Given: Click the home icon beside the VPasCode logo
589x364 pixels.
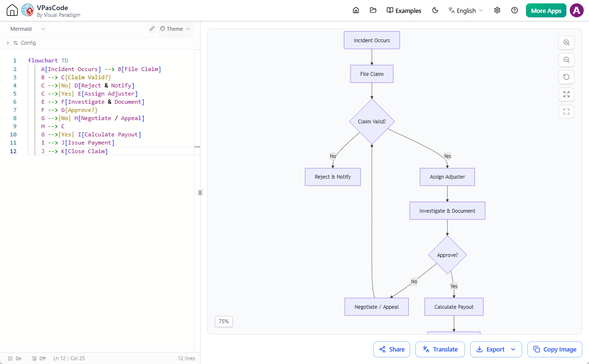Looking at the screenshot, I should pos(13,11).
